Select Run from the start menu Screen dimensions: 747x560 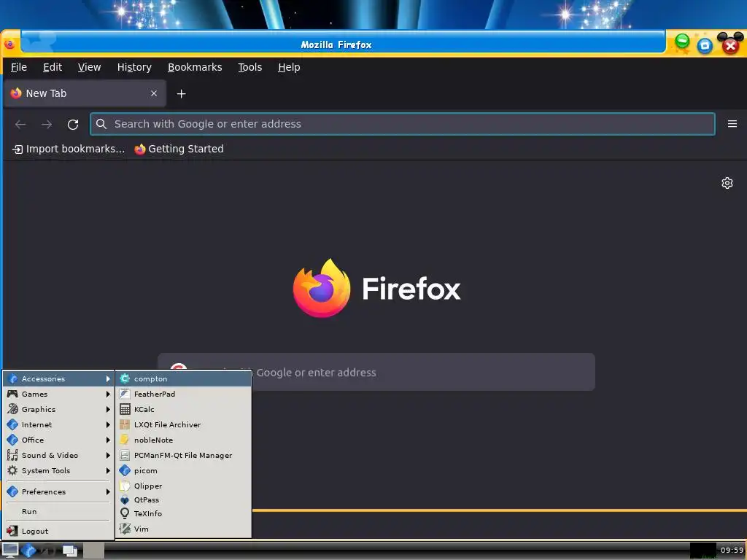tap(58, 511)
